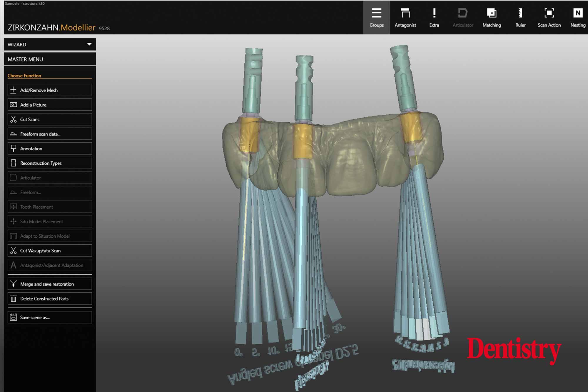Screen dimensions: 588x392
Task: Click the disabled Articulator menu entry
Action: point(50,178)
